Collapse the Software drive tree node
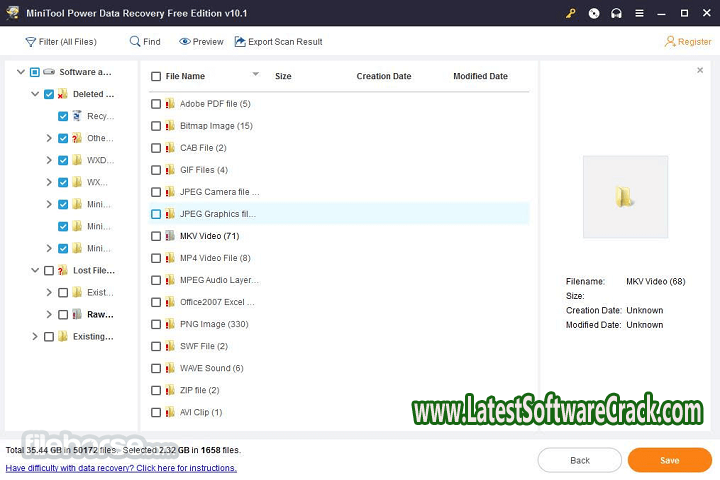The height and width of the screenshot is (480, 720). click(20, 72)
